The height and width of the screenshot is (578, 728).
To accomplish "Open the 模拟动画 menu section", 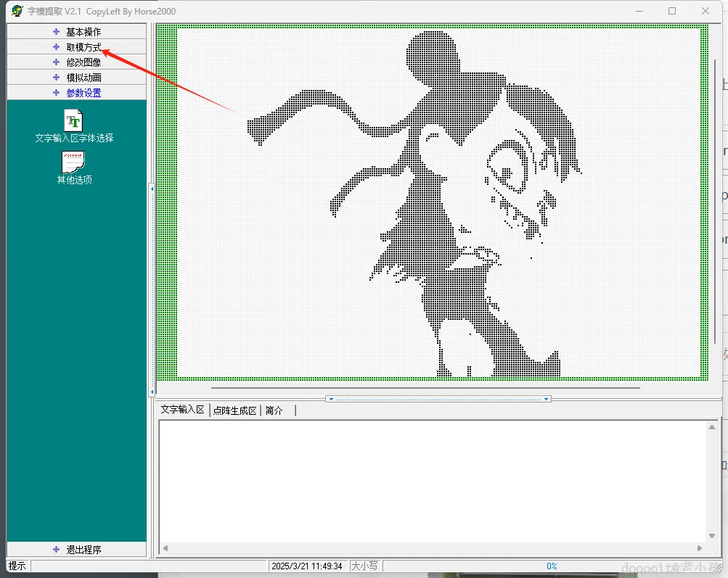I will (x=77, y=78).
